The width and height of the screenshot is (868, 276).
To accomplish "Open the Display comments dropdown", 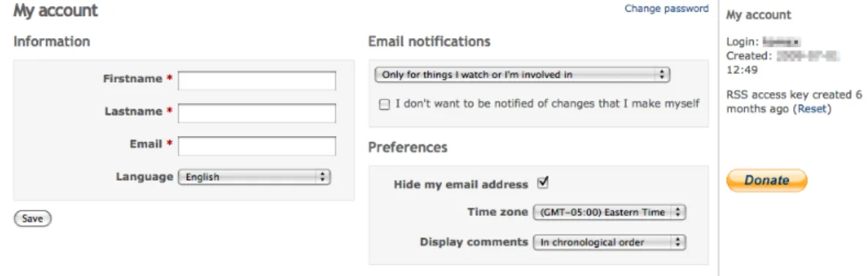I will (x=609, y=242).
